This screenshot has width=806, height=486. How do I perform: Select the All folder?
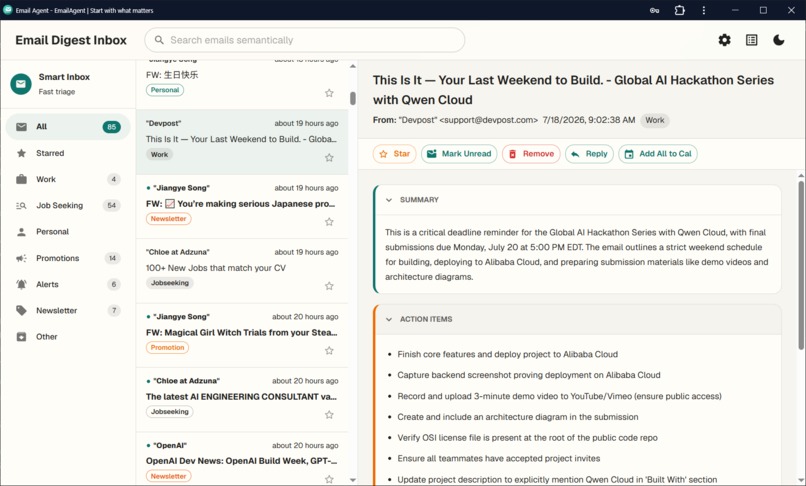(x=68, y=127)
